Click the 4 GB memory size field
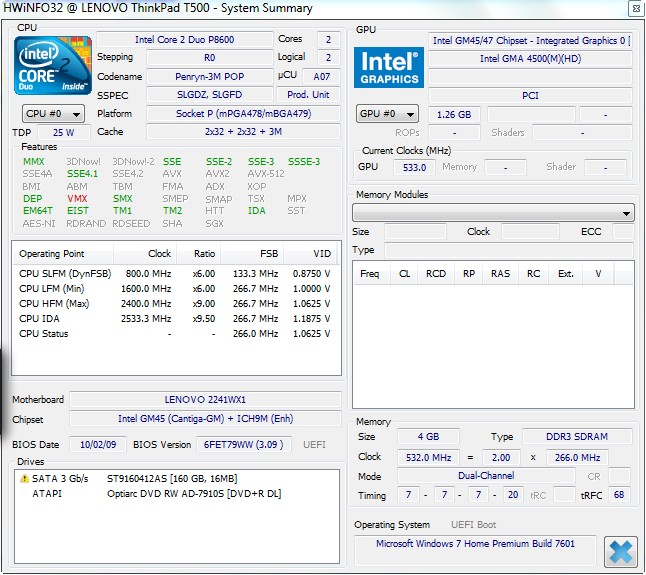This screenshot has width=646, height=575. coord(428,437)
